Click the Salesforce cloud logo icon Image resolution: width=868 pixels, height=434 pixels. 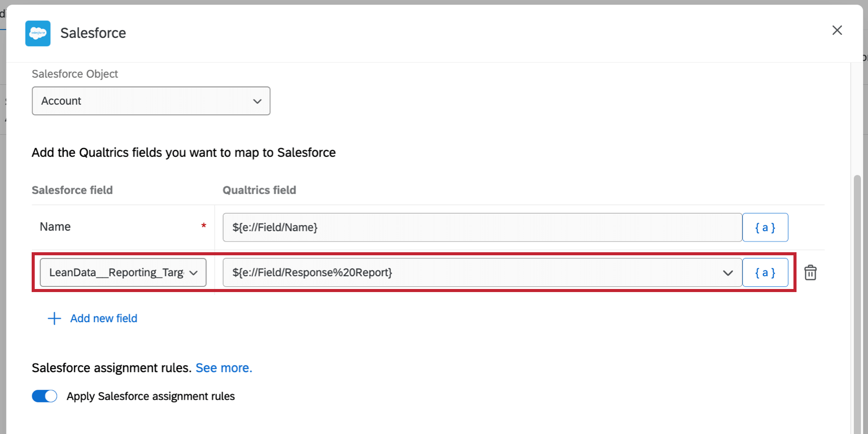(x=38, y=33)
